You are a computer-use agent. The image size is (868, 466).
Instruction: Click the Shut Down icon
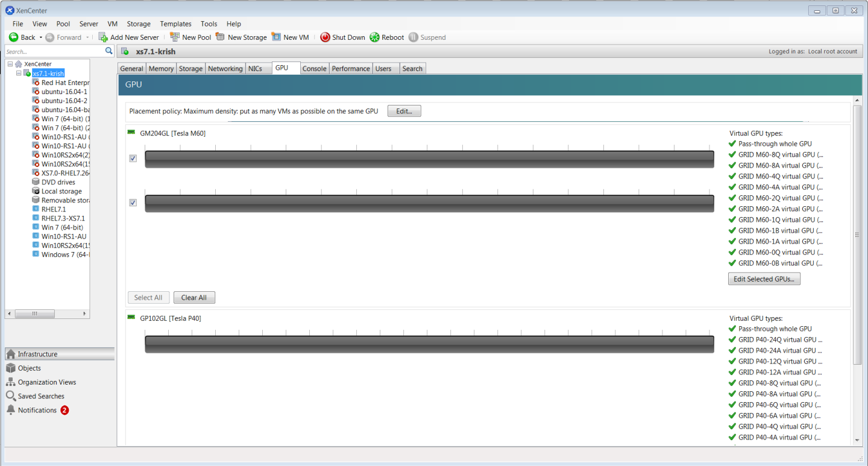click(325, 37)
